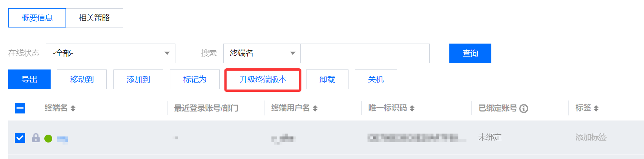Click the 导出 button
Screen dimensions: 644x159
pos(29,79)
